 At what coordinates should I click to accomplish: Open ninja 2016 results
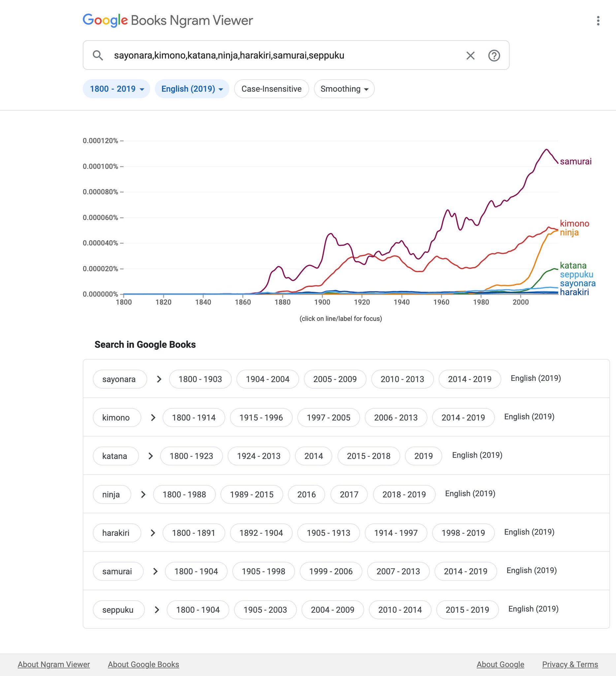pyautogui.click(x=306, y=494)
